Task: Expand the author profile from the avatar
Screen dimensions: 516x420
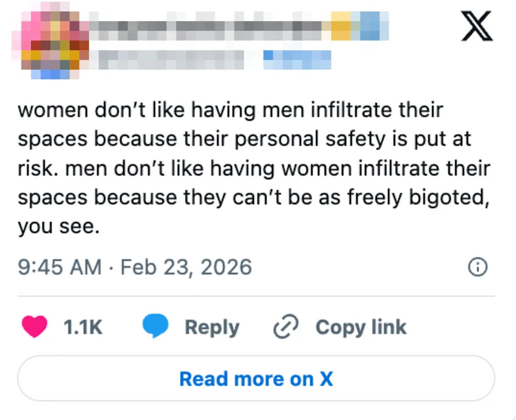Action: pos(51,40)
